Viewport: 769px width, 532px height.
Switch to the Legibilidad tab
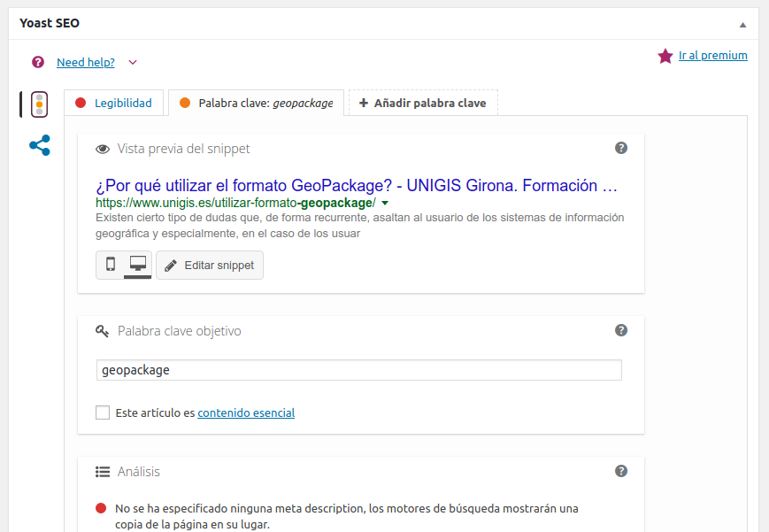pyautogui.click(x=114, y=103)
